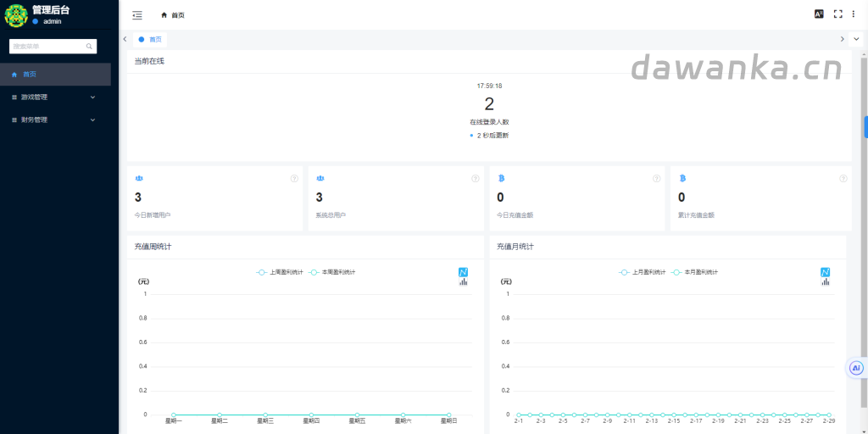
Task: Click the 充值周统计 chart title
Action: pos(153,247)
